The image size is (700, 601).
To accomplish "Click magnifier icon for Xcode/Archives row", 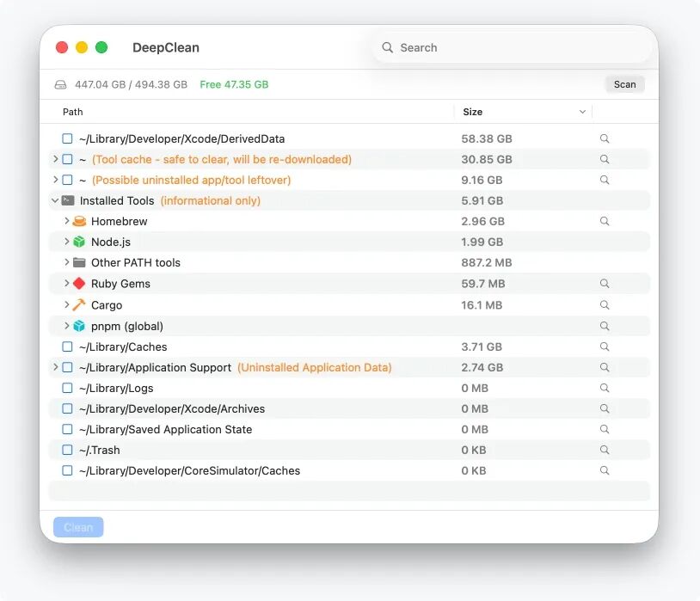I will click(x=605, y=408).
